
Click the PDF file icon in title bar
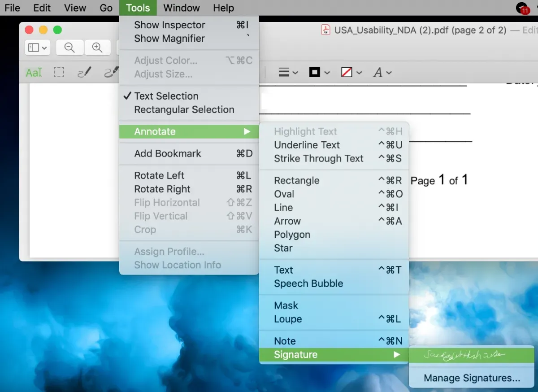pyautogui.click(x=325, y=30)
